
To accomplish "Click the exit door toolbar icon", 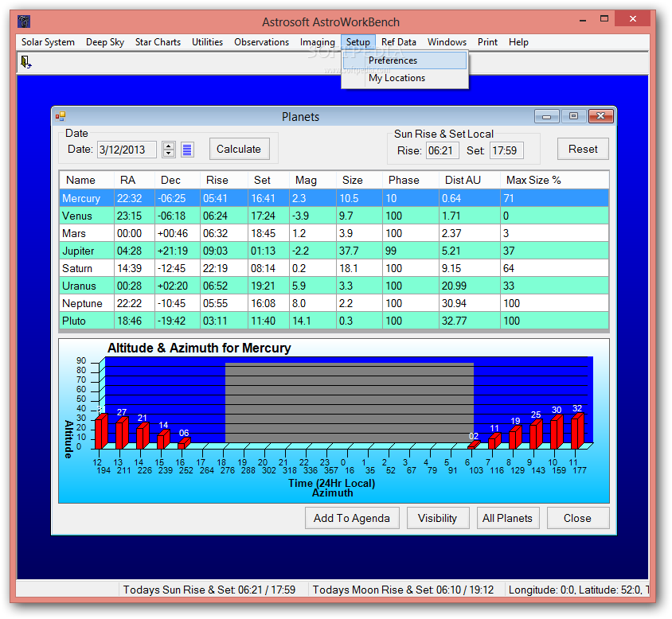I will 26,62.
